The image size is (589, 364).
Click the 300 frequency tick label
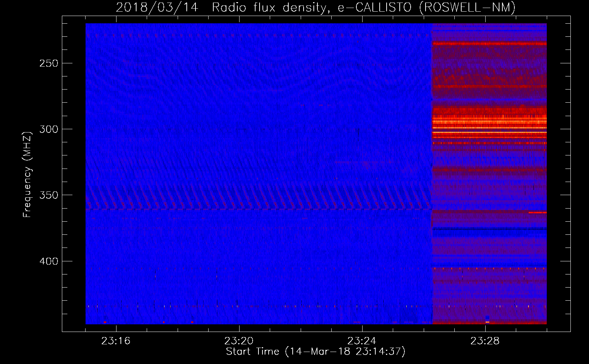(49, 129)
